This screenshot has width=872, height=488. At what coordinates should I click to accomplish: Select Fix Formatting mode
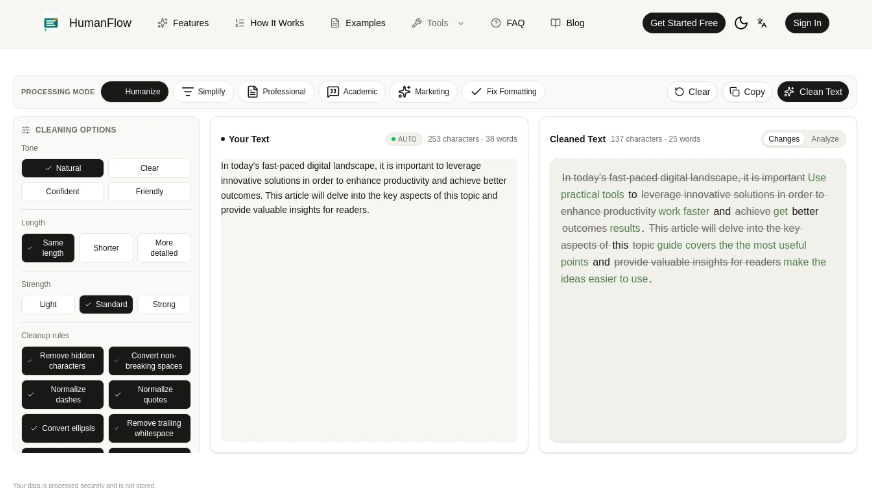pyautogui.click(x=503, y=92)
